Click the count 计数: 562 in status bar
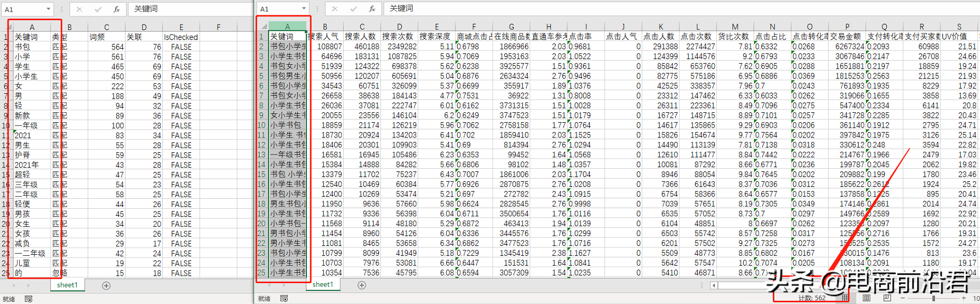Screen dimensions: 980x304 [812, 299]
